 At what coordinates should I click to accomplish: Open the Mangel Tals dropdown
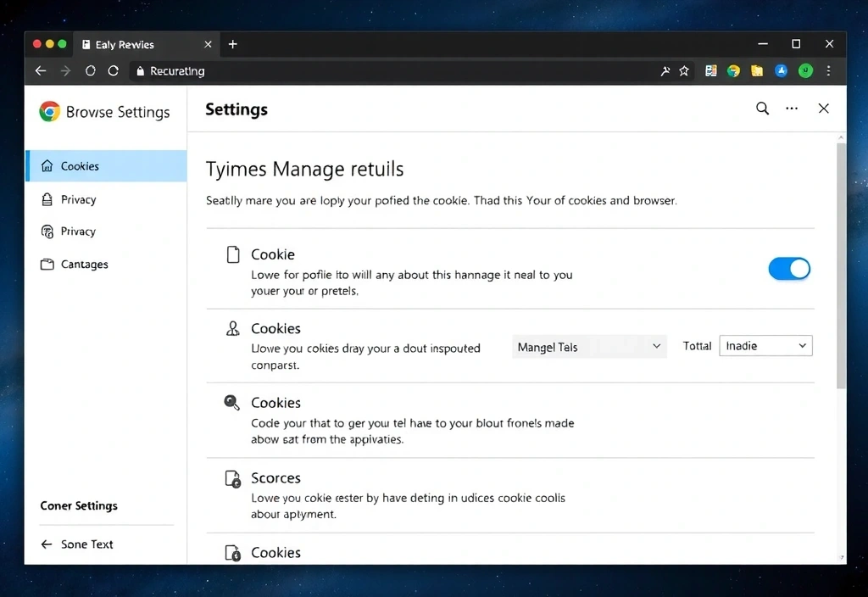click(588, 346)
